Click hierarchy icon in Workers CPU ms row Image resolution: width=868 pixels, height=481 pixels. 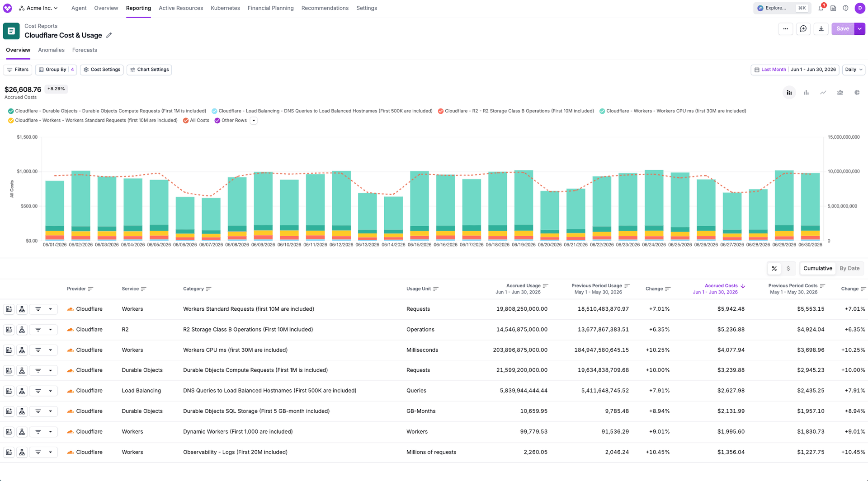point(22,350)
